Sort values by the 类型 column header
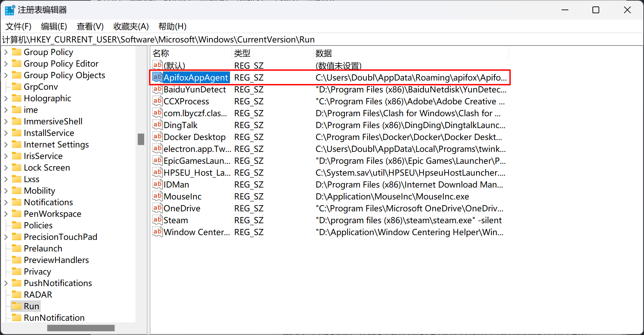 click(x=272, y=53)
